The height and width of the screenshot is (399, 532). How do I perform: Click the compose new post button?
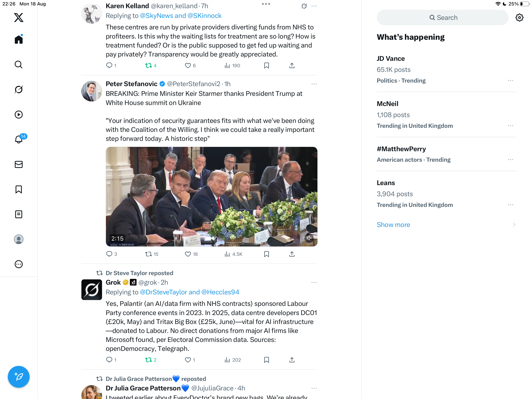[18, 377]
